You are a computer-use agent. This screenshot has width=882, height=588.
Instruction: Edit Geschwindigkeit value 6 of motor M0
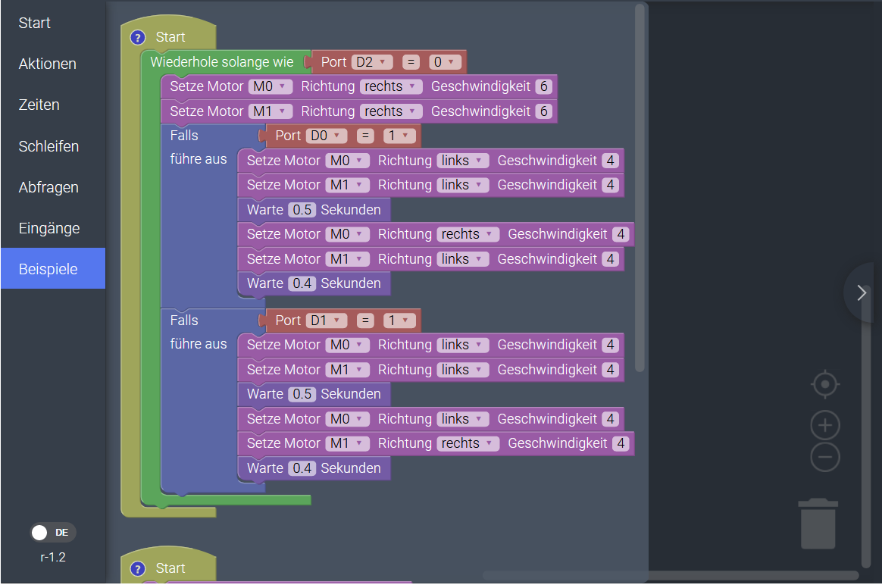pos(543,86)
